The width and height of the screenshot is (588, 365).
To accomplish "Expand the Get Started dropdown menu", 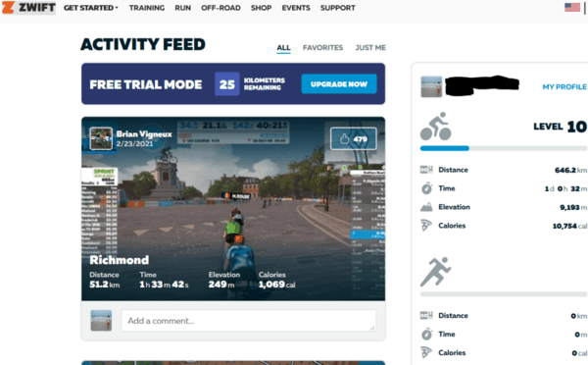I will [90, 8].
